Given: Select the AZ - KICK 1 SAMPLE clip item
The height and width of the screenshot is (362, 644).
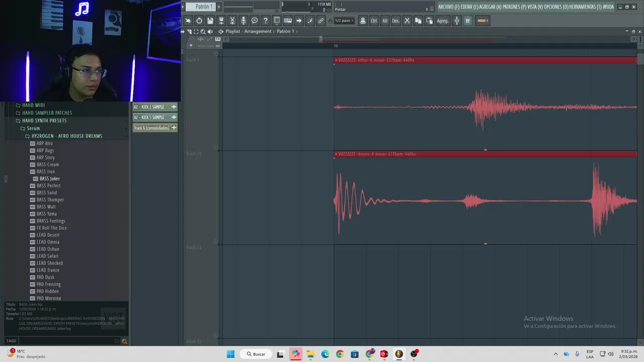Looking at the screenshot, I should click(154, 107).
